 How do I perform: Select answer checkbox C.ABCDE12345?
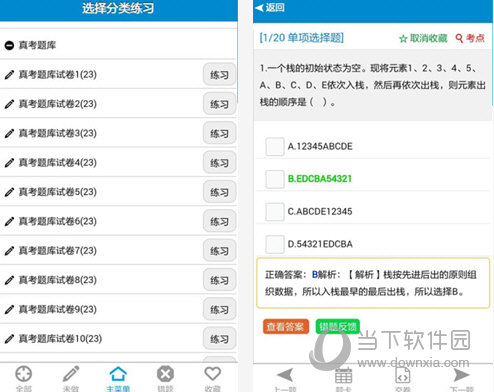coord(275,211)
